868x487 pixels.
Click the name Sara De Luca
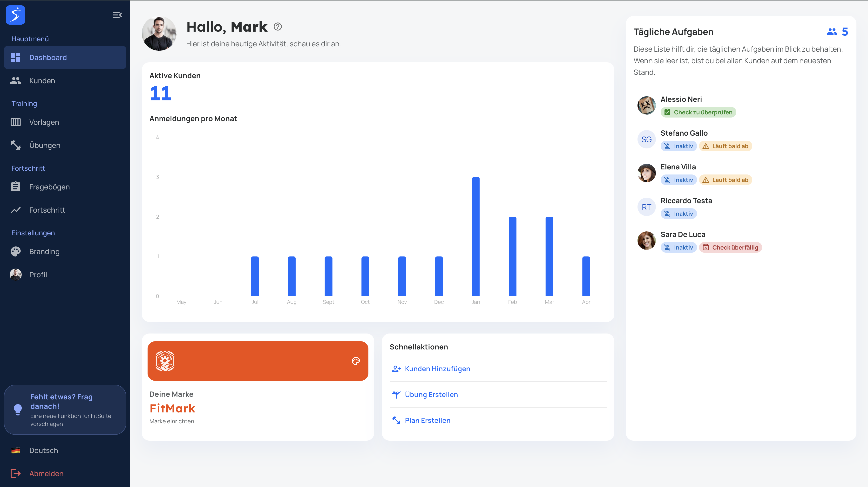tap(683, 234)
